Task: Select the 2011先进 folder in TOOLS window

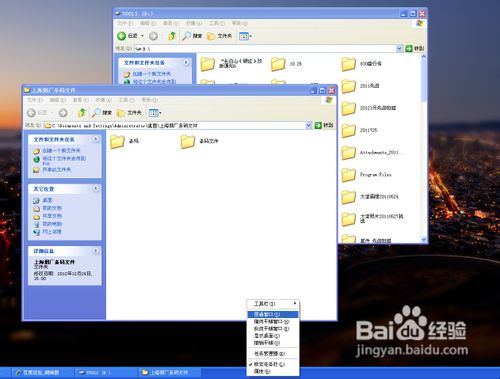Action: pos(349,86)
